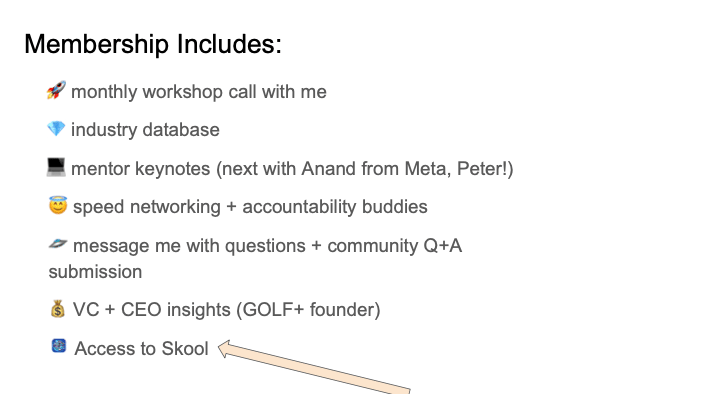Image resolution: width=728 pixels, height=394 pixels.
Task: Click the laptop computer emoji icon
Action: coord(56,167)
